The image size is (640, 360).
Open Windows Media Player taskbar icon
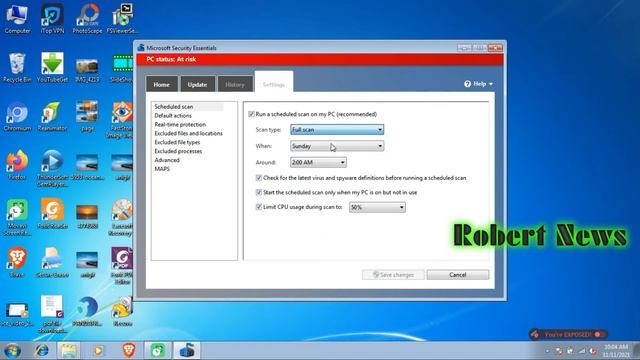(x=98, y=351)
